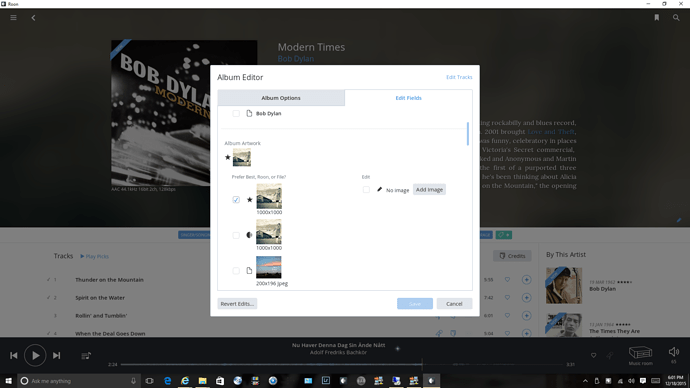
Task: Skip to the next track
Action: pyautogui.click(x=56, y=355)
